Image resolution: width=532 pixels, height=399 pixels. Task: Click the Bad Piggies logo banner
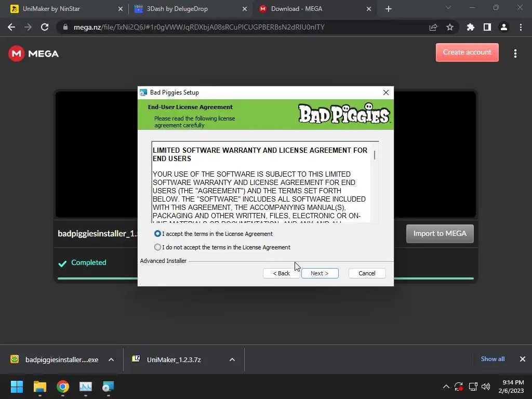(x=344, y=114)
